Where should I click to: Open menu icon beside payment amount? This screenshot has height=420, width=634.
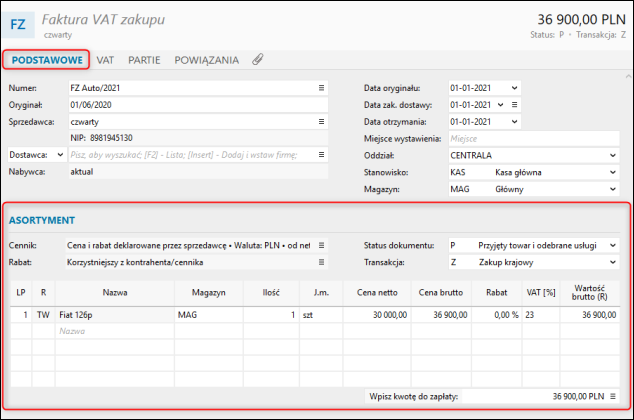(613, 396)
